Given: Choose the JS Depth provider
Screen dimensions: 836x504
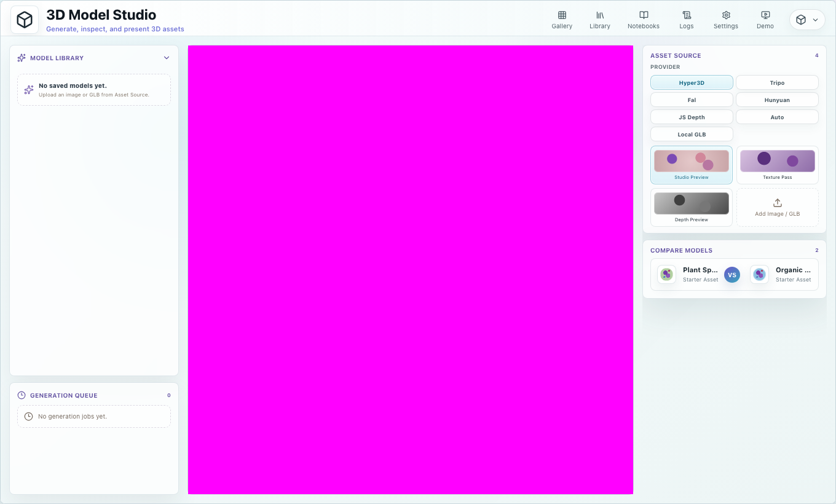Looking at the screenshot, I should pyautogui.click(x=692, y=117).
